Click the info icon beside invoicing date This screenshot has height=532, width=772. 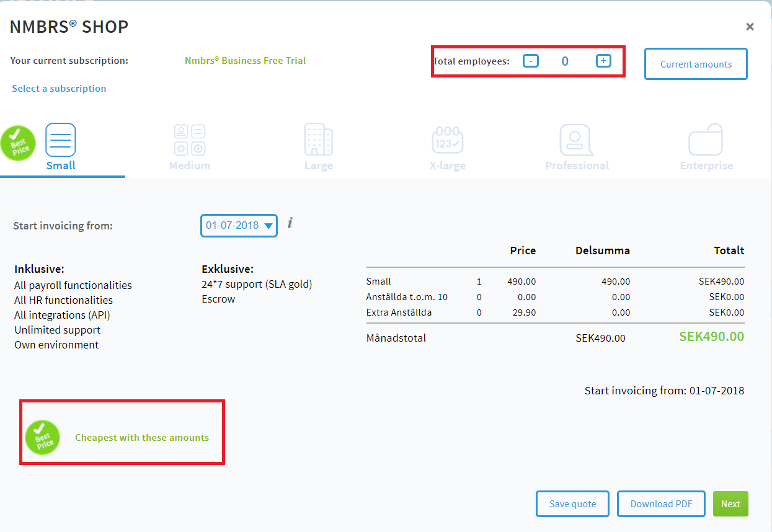coord(290,223)
